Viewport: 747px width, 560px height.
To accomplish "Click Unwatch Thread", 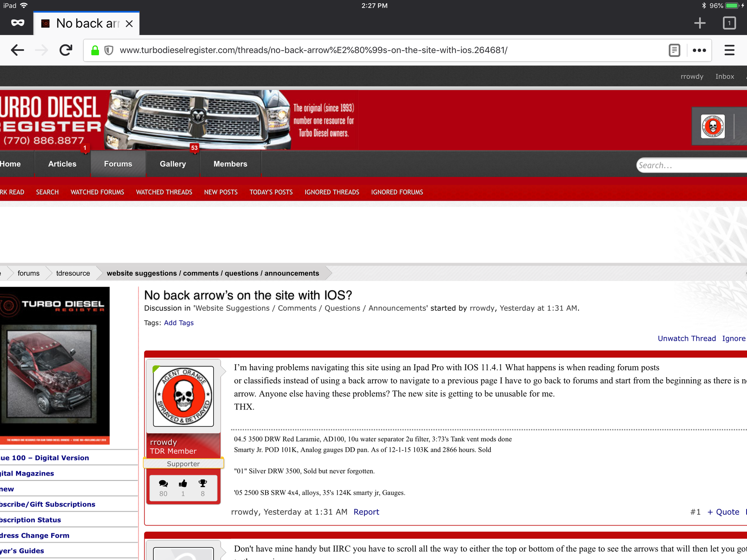I will click(686, 338).
